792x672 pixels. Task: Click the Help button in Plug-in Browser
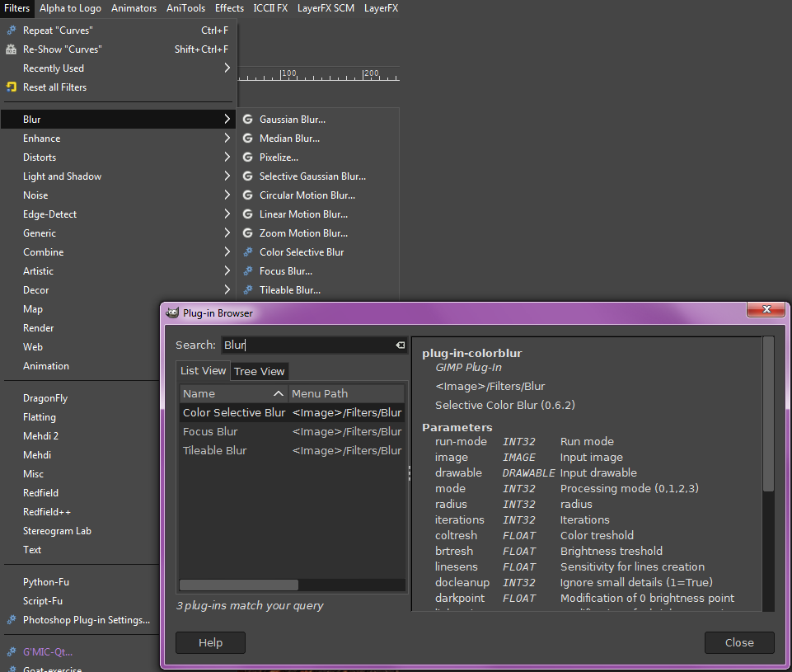click(x=211, y=642)
